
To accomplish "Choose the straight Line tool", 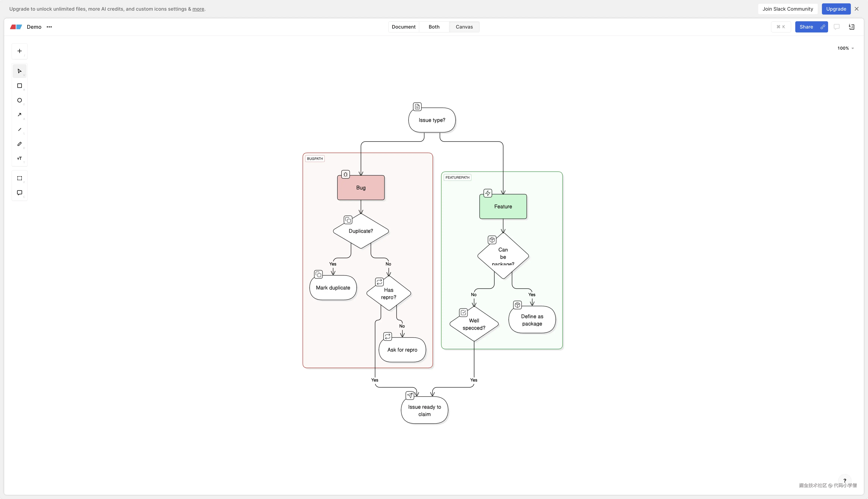I will coord(20,130).
